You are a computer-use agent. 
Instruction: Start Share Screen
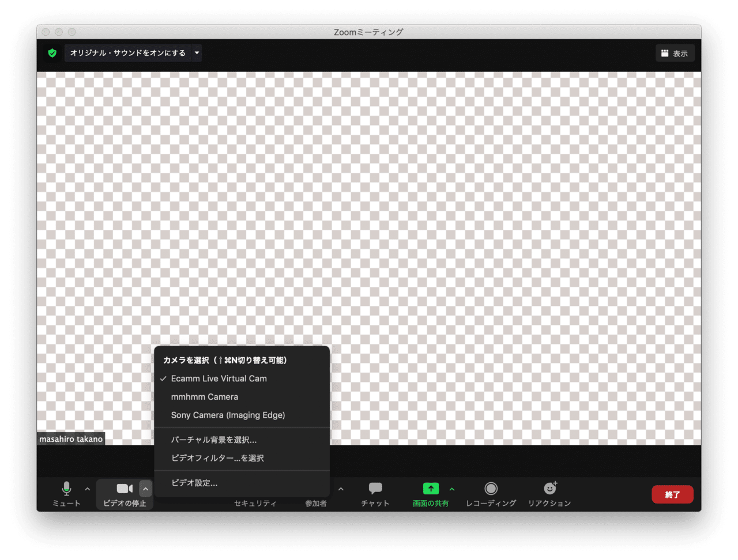click(x=431, y=494)
